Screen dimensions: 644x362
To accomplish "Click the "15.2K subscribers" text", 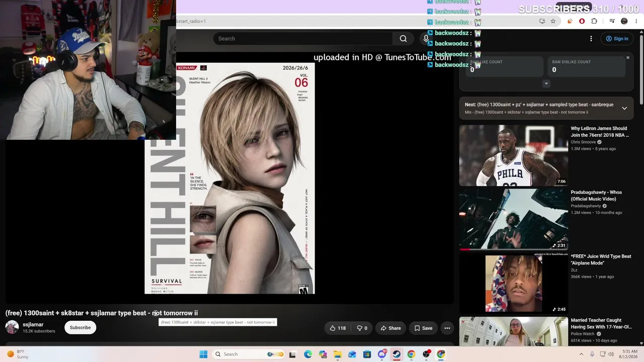I will 39,331.
